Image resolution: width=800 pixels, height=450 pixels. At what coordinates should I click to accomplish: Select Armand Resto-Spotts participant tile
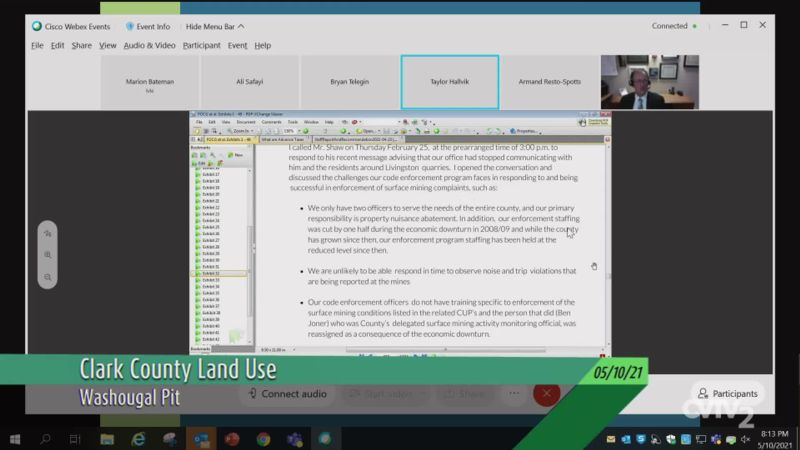(549, 82)
